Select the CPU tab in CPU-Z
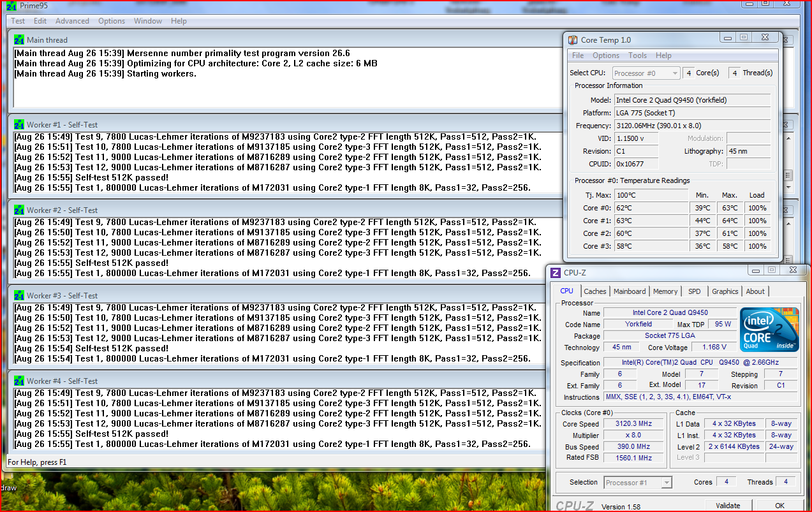Image resolution: width=812 pixels, height=512 pixels. point(566,291)
